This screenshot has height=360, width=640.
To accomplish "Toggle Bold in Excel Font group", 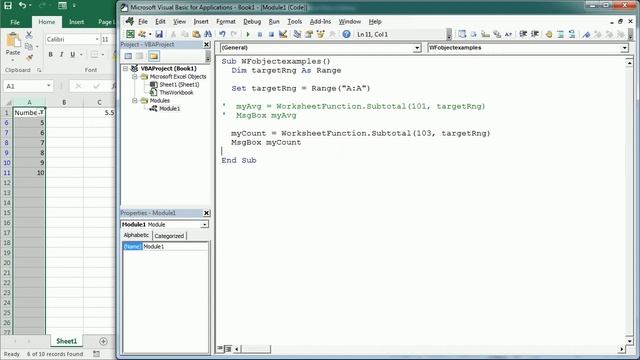I will pyautogui.click(x=51, y=54).
